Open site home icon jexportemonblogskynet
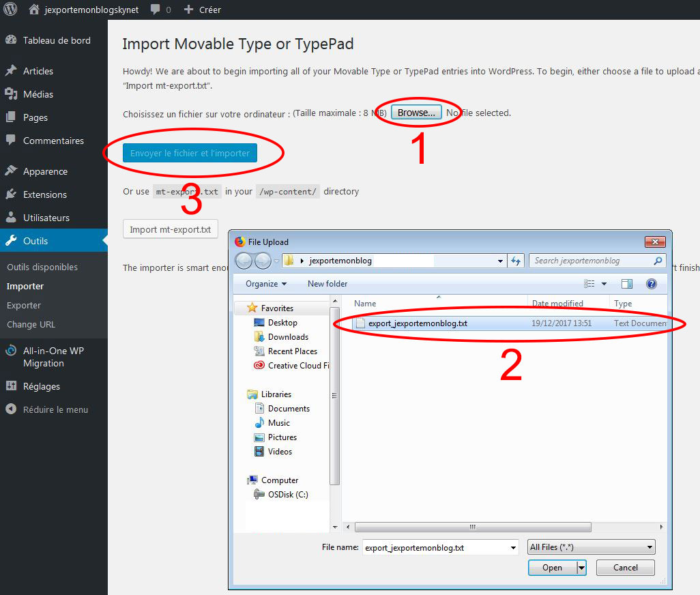Image resolution: width=700 pixels, height=595 pixels. [x=34, y=10]
